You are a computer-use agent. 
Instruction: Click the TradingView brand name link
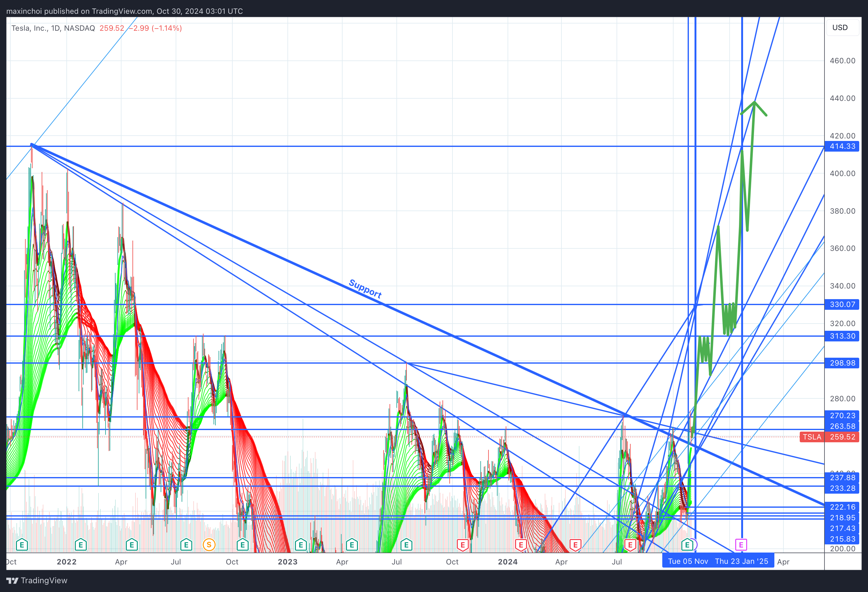(x=44, y=580)
